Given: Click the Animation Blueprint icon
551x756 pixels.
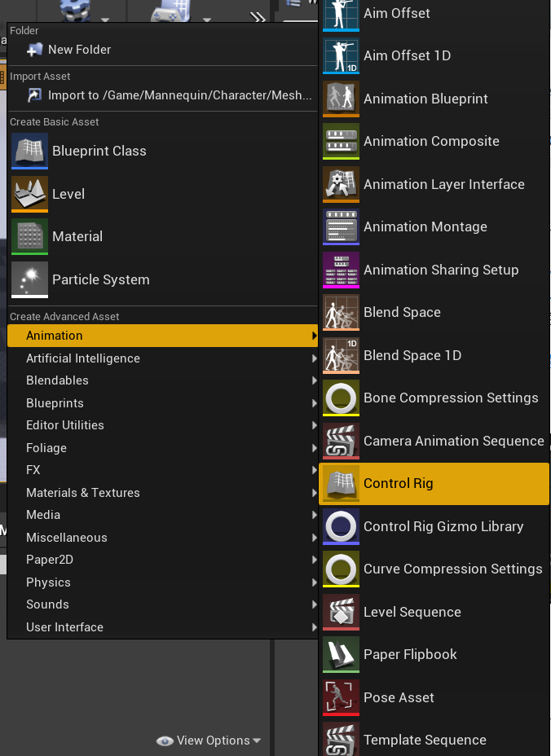Looking at the screenshot, I should coord(341,99).
